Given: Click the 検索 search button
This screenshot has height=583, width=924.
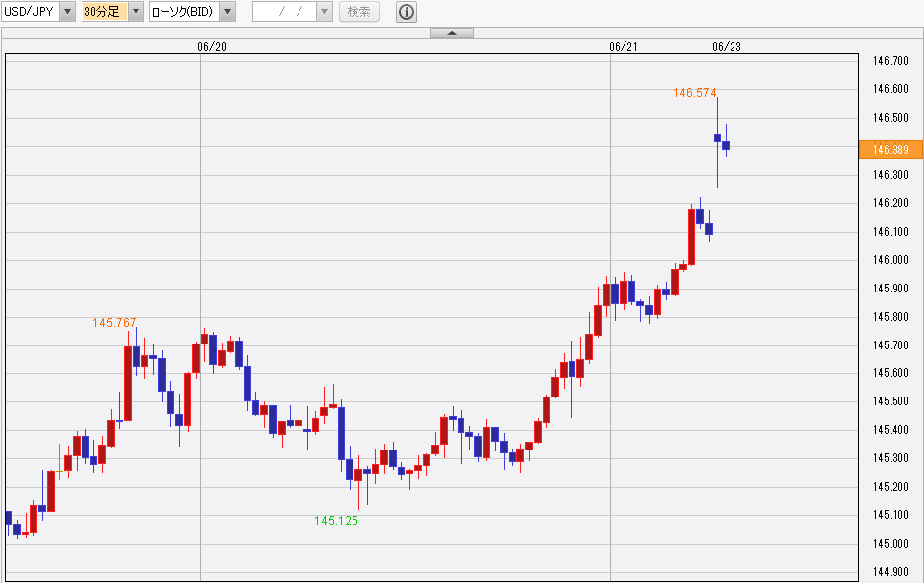Looking at the screenshot, I should pyautogui.click(x=358, y=11).
